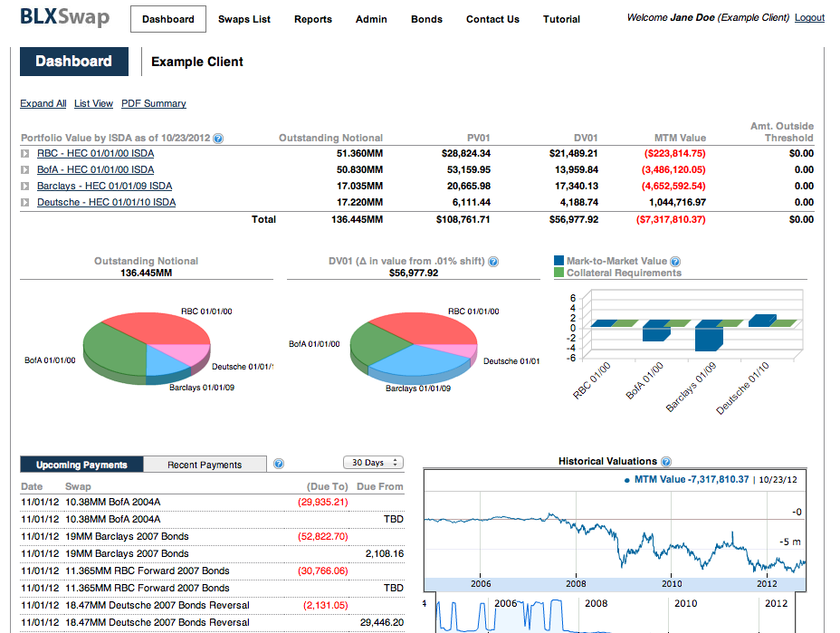Click Barclays 01/09 bar in MTM chart
This screenshot has width=840, height=633.
pyautogui.click(x=709, y=338)
